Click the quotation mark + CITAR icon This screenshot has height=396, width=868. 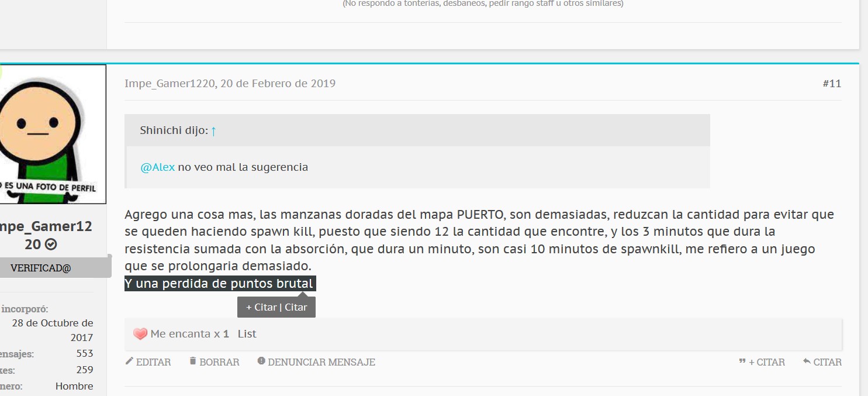pos(742,362)
